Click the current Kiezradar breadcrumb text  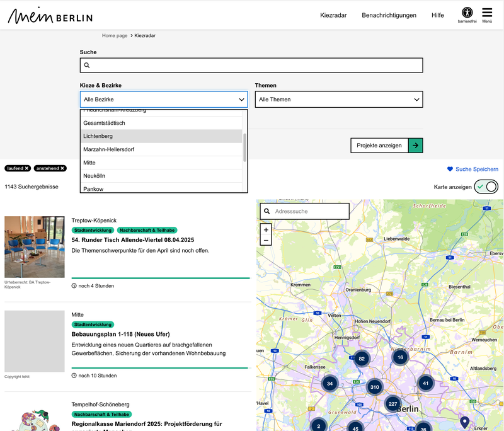(145, 35)
